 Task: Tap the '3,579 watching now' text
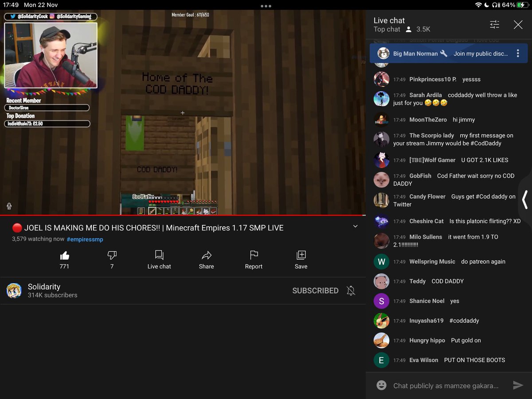(x=38, y=239)
